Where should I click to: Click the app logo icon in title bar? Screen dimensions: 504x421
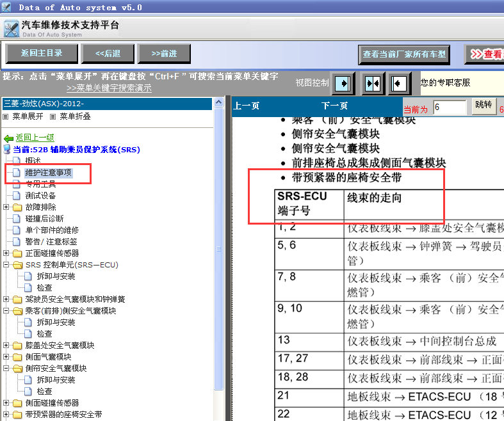pyautogui.click(x=6, y=7)
